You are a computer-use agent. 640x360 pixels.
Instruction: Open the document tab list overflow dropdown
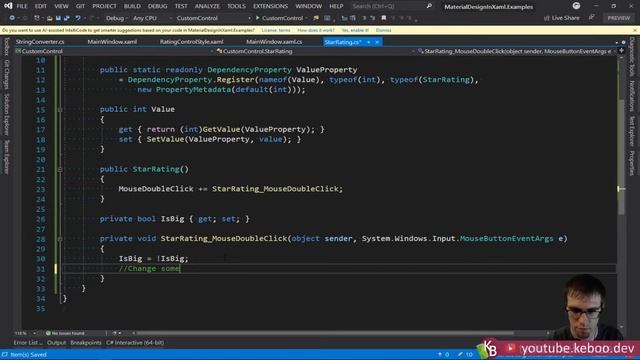(616, 42)
